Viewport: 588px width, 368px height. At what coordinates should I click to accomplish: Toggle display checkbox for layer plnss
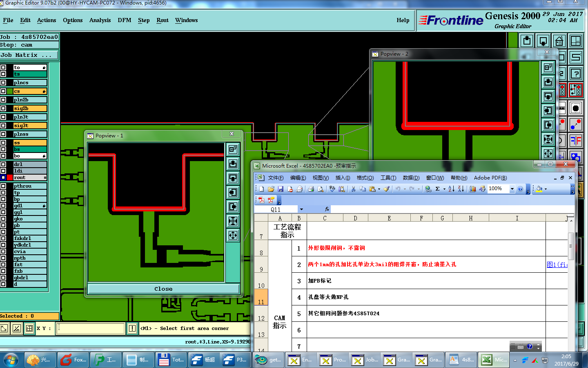click(x=3, y=134)
